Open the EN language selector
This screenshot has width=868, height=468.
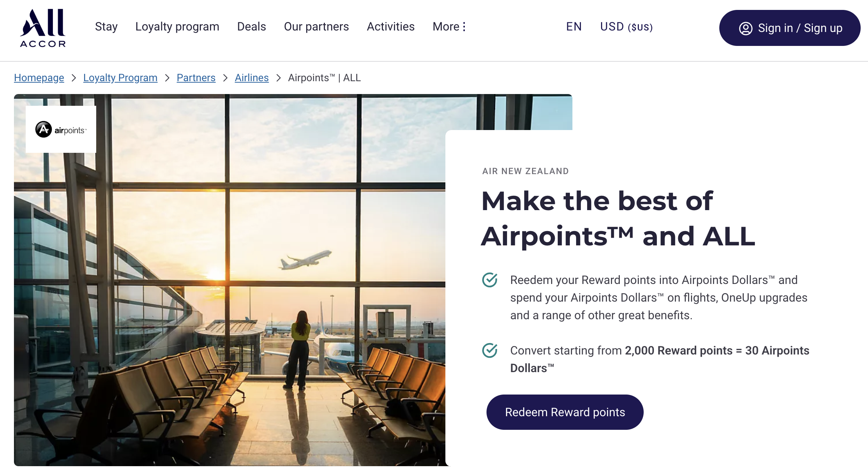click(x=574, y=27)
